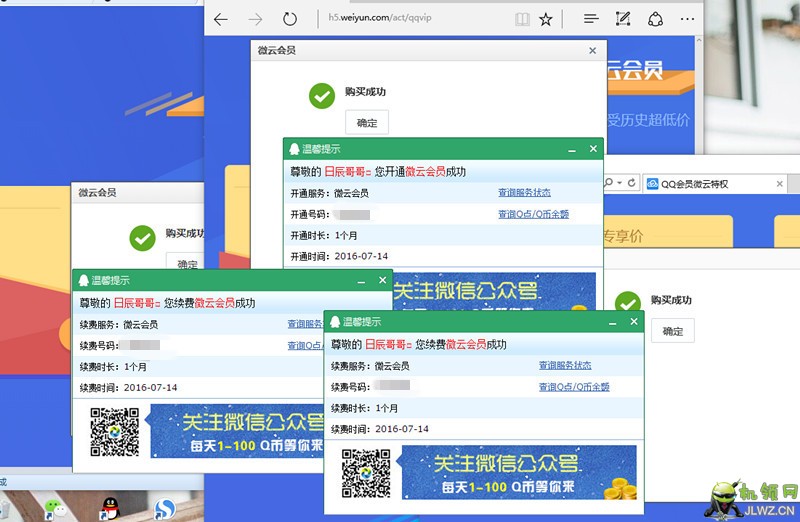Add page to favorites star
The width and height of the screenshot is (800, 522).
546,19
